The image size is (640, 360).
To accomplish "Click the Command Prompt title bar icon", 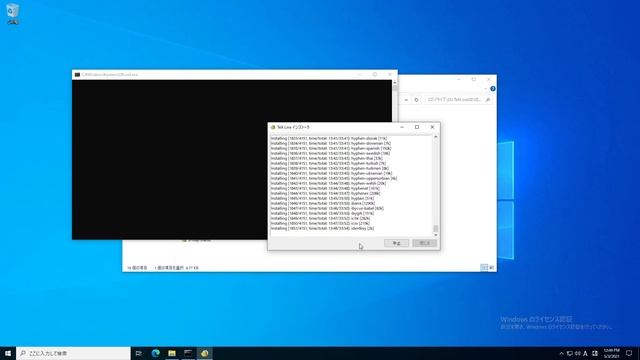I will tap(77, 75).
